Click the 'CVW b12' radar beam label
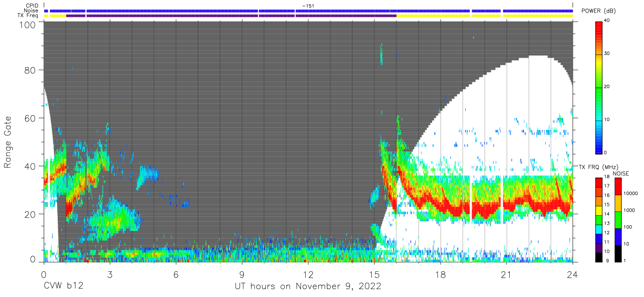 point(63,287)
